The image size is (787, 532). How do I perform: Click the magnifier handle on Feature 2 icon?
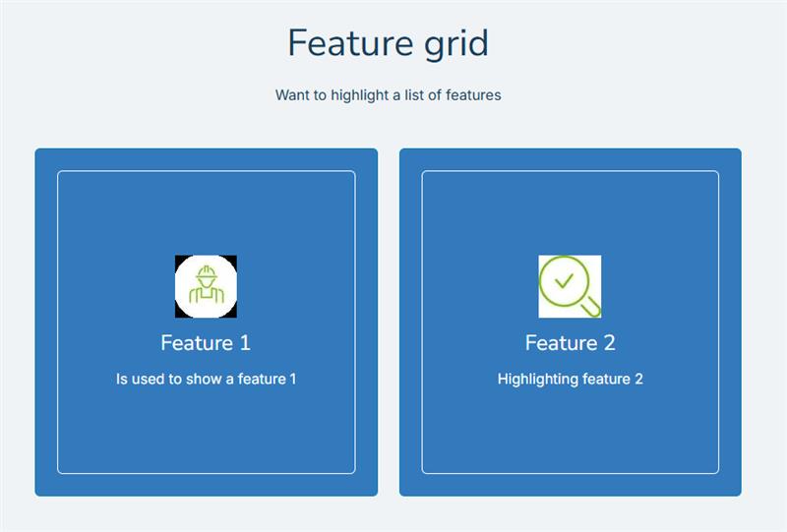tap(591, 307)
